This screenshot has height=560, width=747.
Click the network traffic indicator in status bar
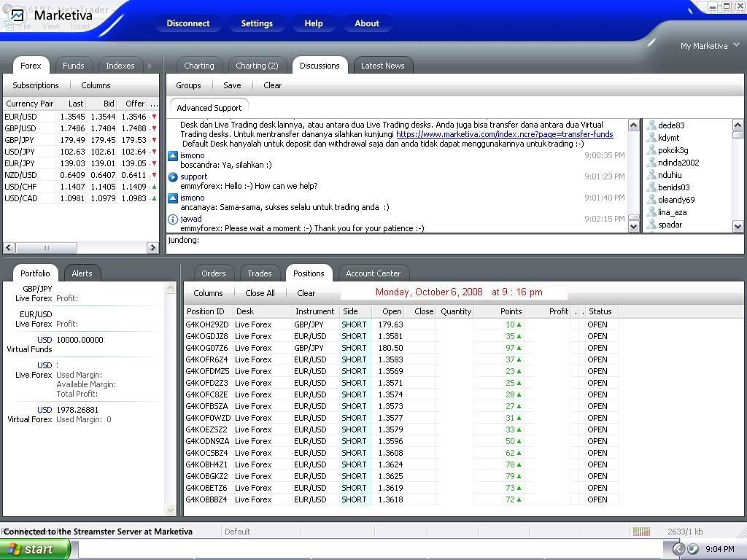pos(640,532)
